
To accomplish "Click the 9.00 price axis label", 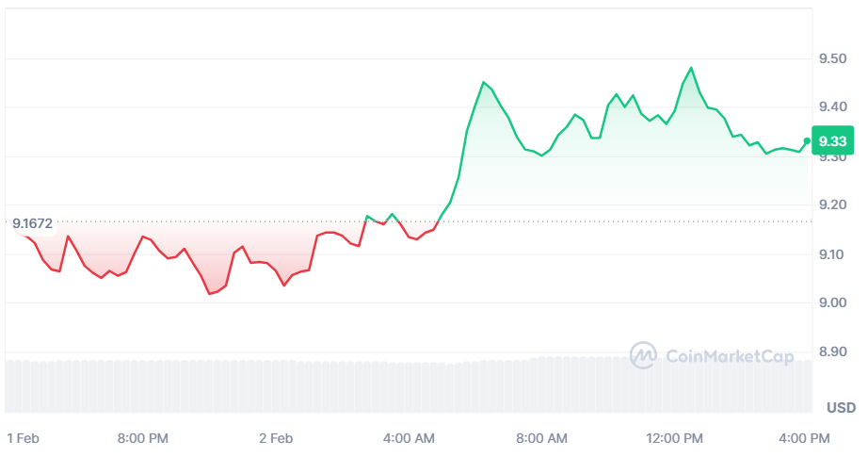I will [833, 302].
